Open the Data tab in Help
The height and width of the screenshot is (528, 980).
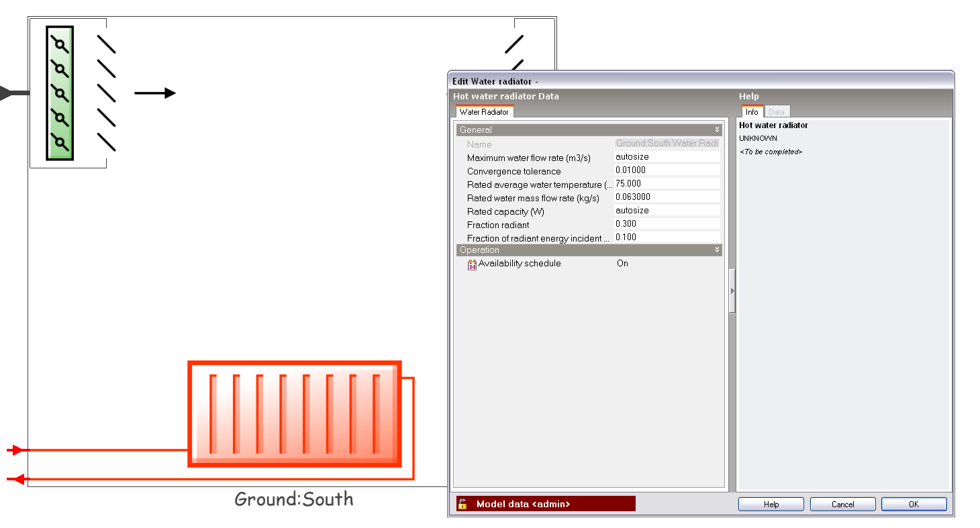pos(777,112)
